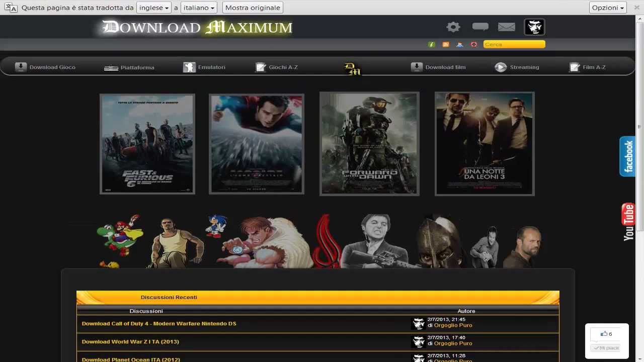Screen dimensions: 644x362
Task: Click the Facebook side tab
Action: tap(627, 156)
